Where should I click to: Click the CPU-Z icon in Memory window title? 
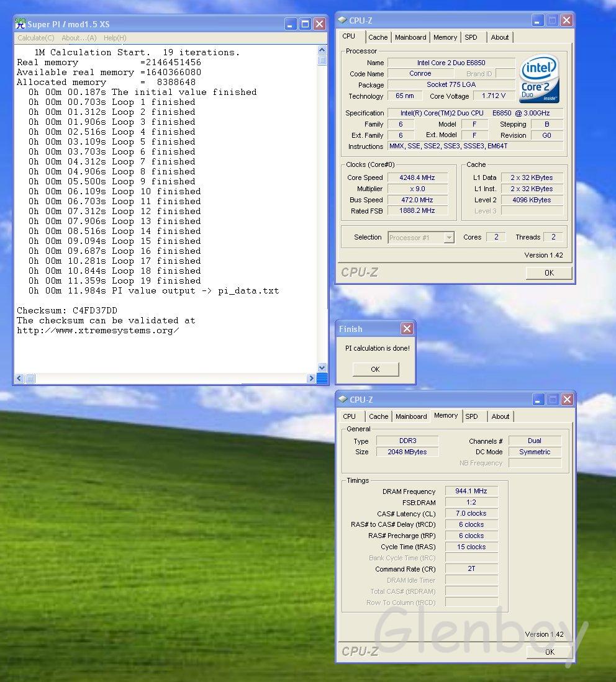pos(343,400)
